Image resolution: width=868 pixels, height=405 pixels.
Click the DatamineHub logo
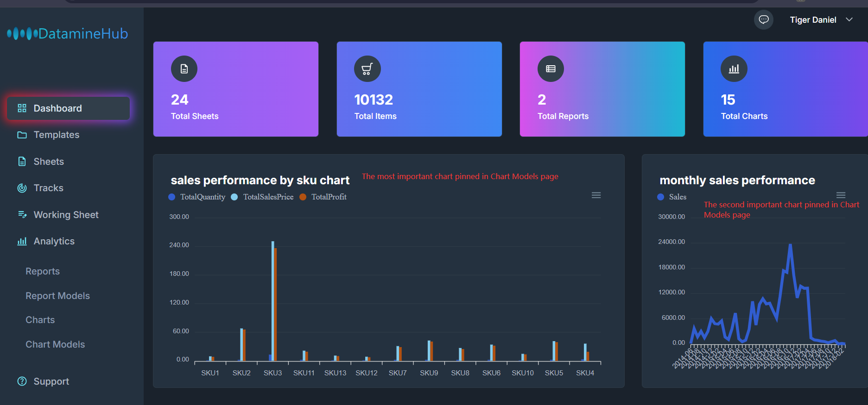point(68,33)
